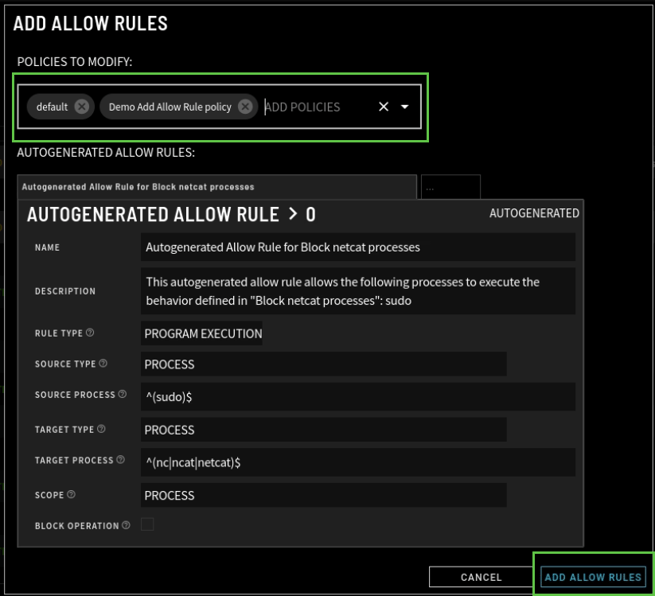Viewport: 655px width, 596px height.
Task: Open the Rule Type PROGRAM EXECUTION selector
Action: click(202, 333)
